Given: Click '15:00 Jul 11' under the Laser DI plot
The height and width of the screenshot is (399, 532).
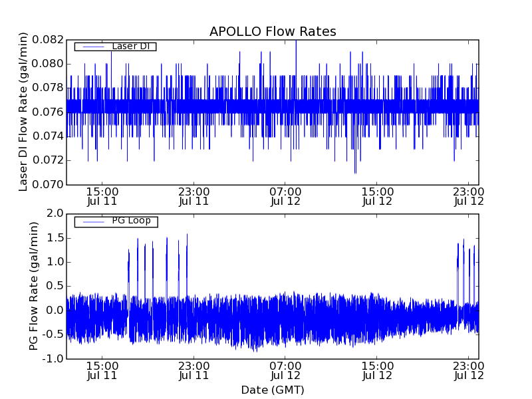Looking at the screenshot, I should coord(102,196).
